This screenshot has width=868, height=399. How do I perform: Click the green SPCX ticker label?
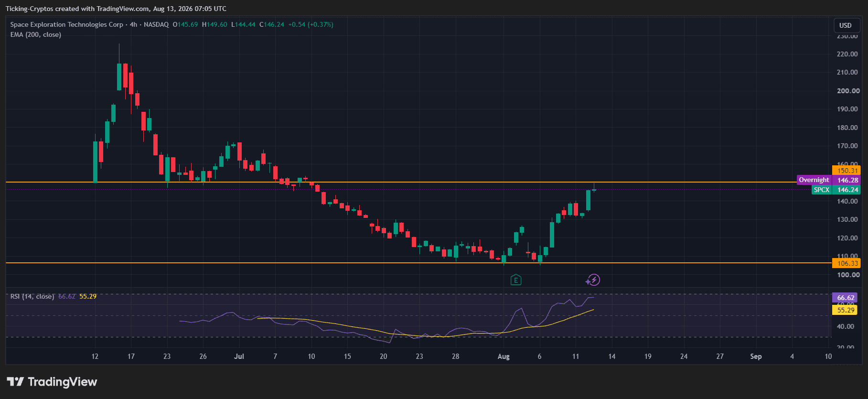[822, 190]
